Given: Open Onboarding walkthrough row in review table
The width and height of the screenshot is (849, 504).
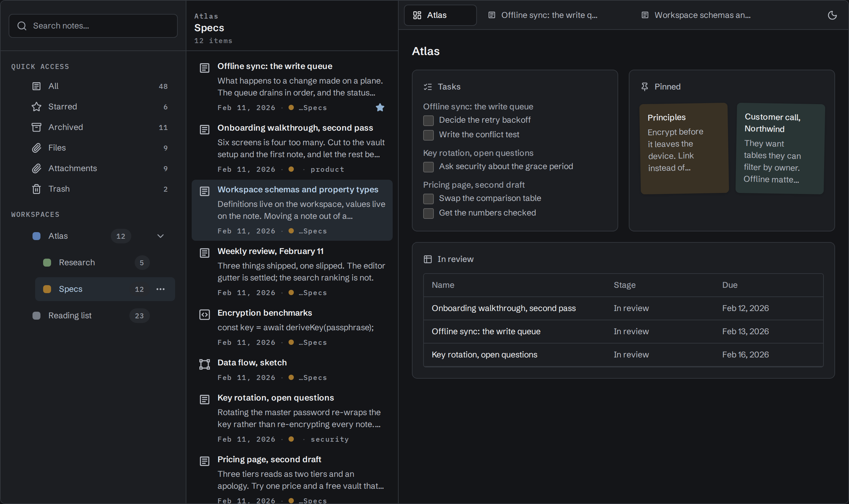Looking at the screenshot, I should point(623,308).
